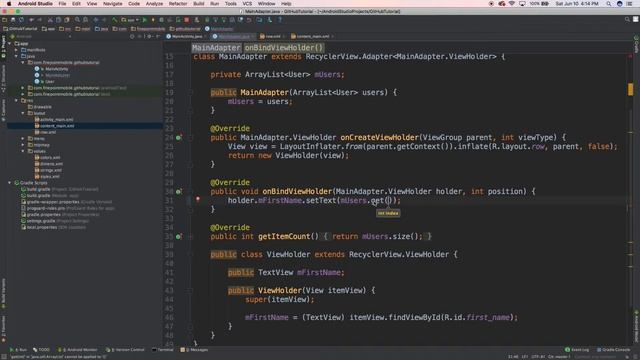Click inside the get() parentheses on line 31
Viewport: 640px width, 360px height.
[389, 200]
